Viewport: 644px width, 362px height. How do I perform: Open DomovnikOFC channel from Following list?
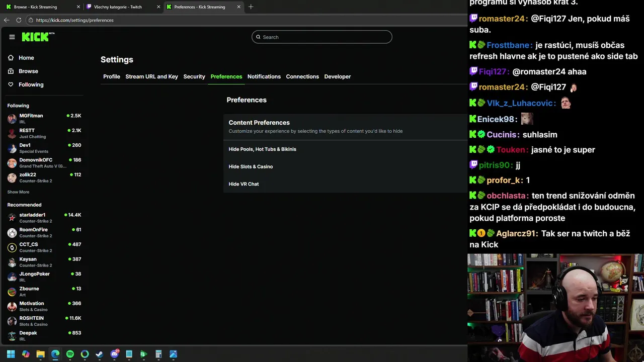44,163
